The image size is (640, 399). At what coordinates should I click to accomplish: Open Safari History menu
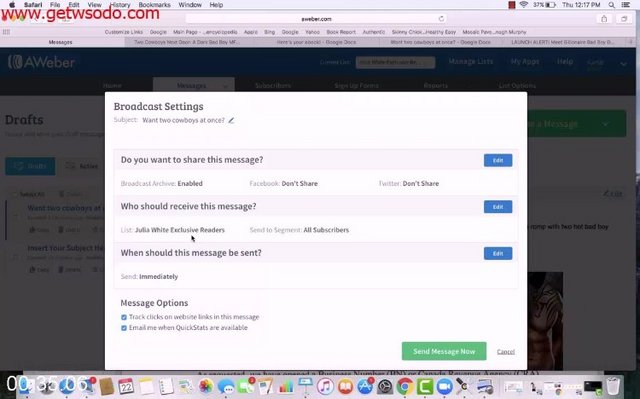(120, 5)
